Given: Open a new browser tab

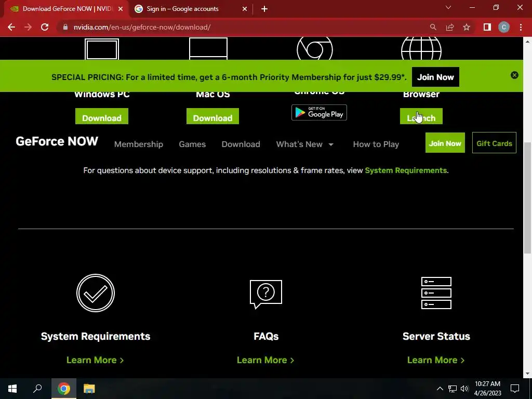Looking at the screenshot, I should click(264, 9).
